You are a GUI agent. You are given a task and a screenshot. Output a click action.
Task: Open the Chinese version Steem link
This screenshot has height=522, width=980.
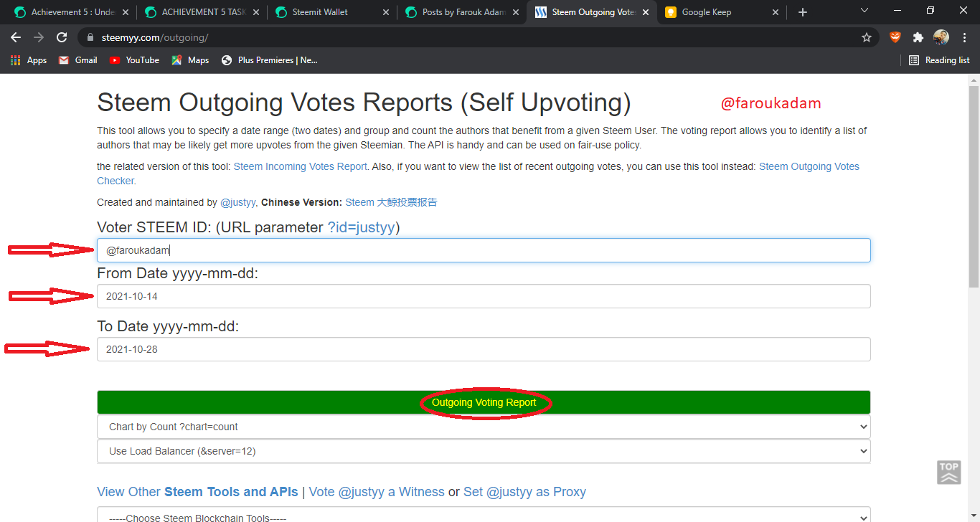coord(391,202)
